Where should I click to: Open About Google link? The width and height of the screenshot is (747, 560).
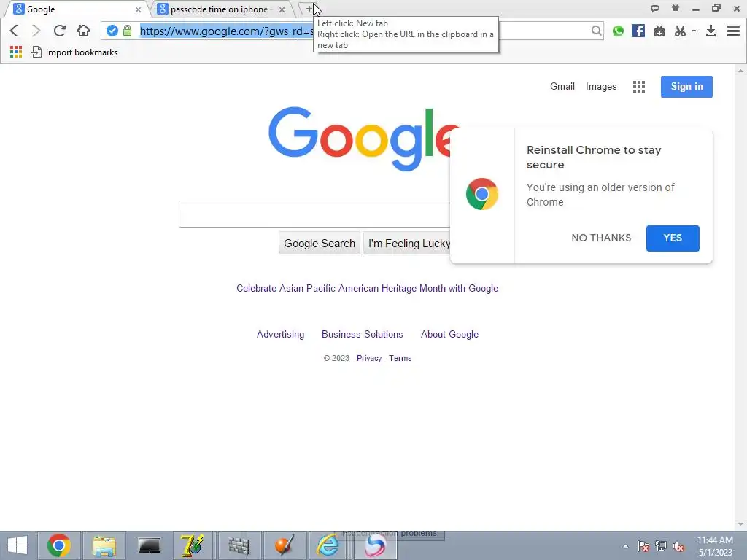click(449, 334)
